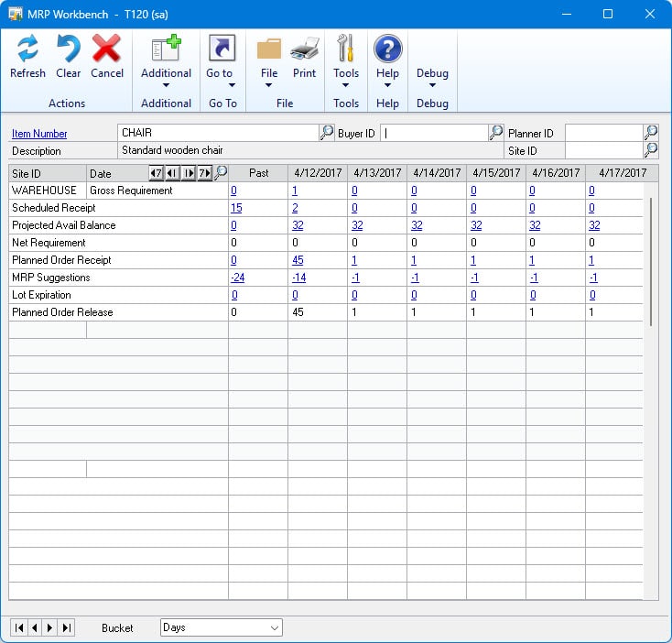Image resolution: width=672 pixels, height=643 pixels.
Task: Click the Site ID lookup magnifier
Action: (x=651, y=150)
